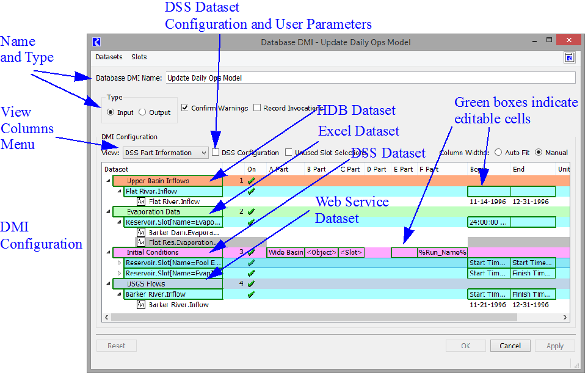Click green checkmark in Initial Conditions row
Viewport: 588px width, 375px height.
pyautogui.click(x=250, y=252)
